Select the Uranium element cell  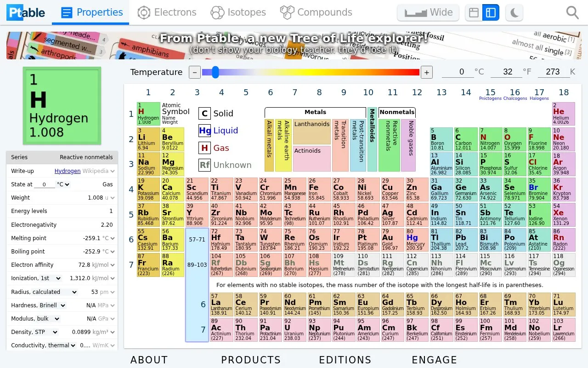coord(295,329)
